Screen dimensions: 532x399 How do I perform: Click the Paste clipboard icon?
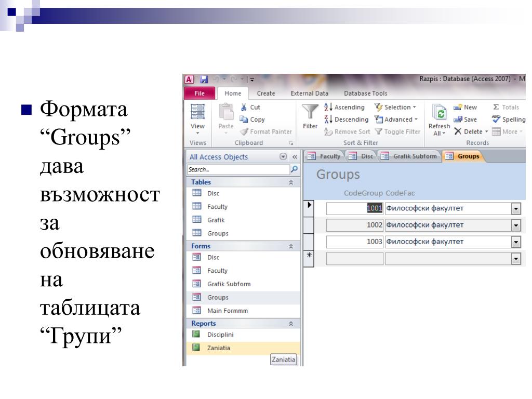(226, 112)
